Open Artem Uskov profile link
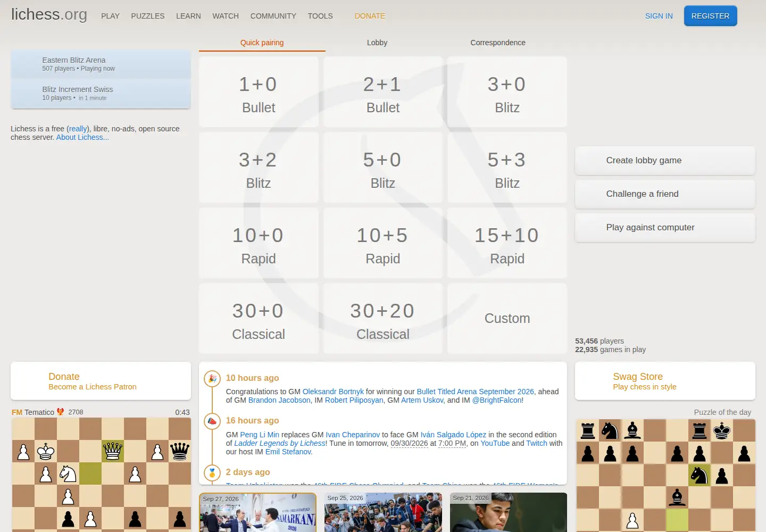This screenshot has width=766, height=532. click(422, 400)
